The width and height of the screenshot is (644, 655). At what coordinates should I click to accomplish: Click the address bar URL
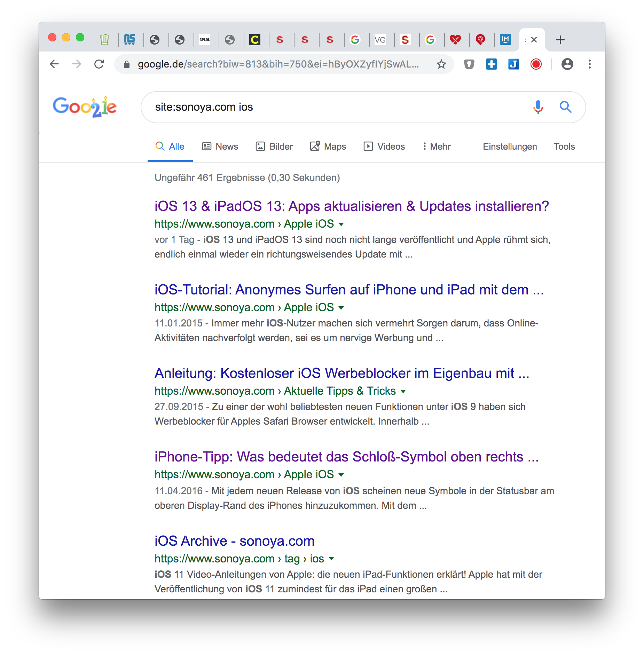[278, 64]
